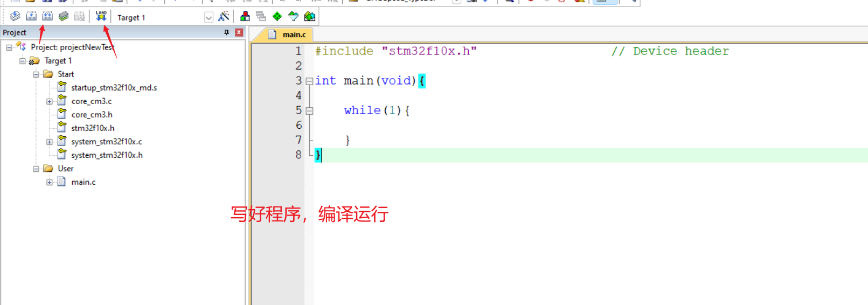Select core_cm3.c in the Start group
868x305 pixels.
pyautogui.click(x=92, y=101)
